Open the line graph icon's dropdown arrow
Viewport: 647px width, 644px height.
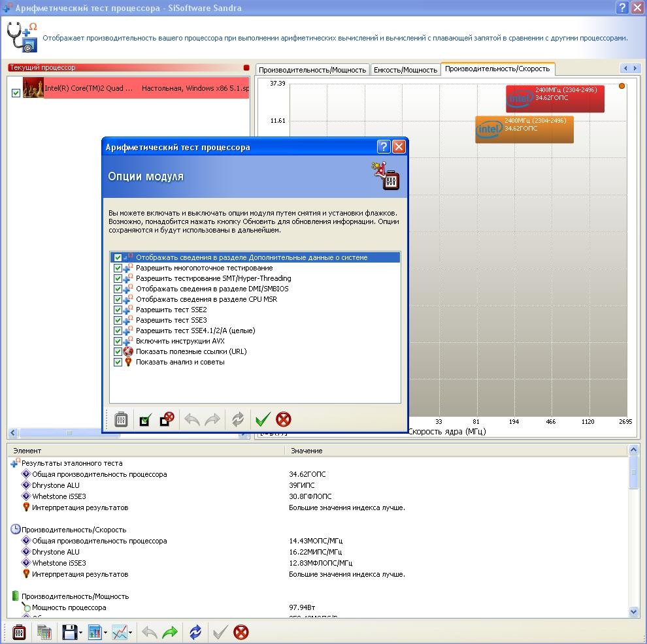(131, 632)
